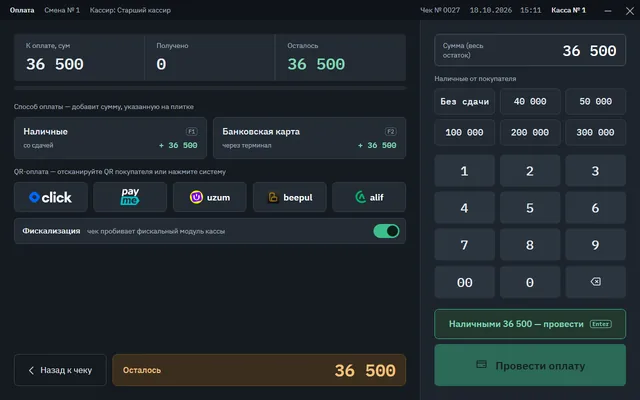Pay with Банковская карта tile
The image size is (640, 400).
[309, 138]
